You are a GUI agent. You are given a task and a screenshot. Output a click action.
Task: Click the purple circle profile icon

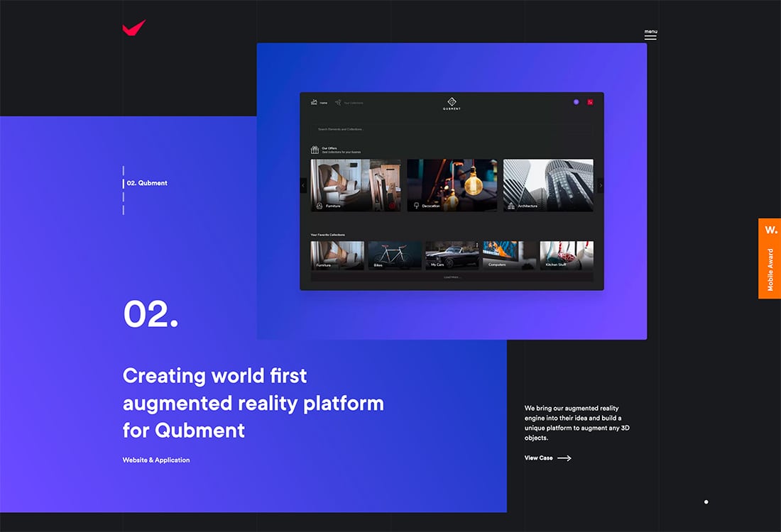click(576, 102)
